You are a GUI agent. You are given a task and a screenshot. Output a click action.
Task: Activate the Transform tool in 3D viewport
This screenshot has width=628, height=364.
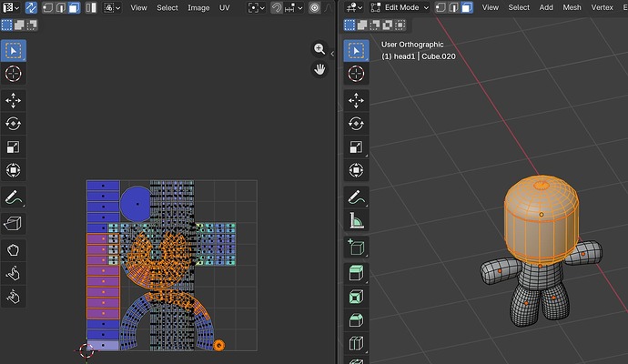click(x=356, y=170)
